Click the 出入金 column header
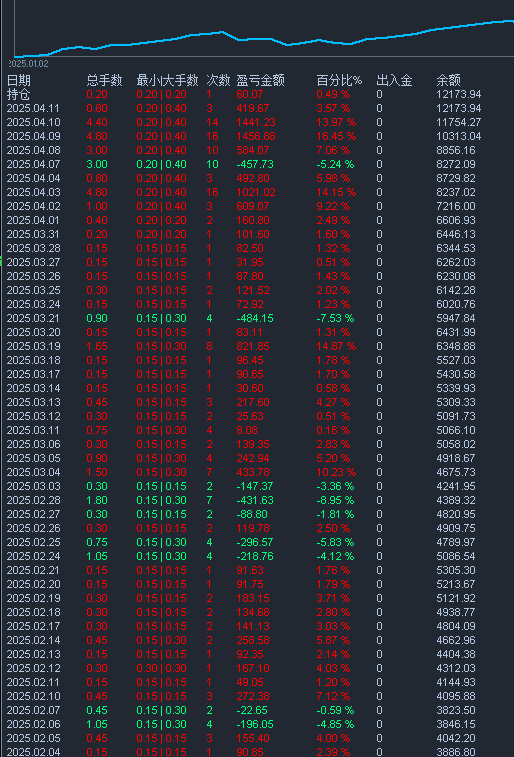 394,80
